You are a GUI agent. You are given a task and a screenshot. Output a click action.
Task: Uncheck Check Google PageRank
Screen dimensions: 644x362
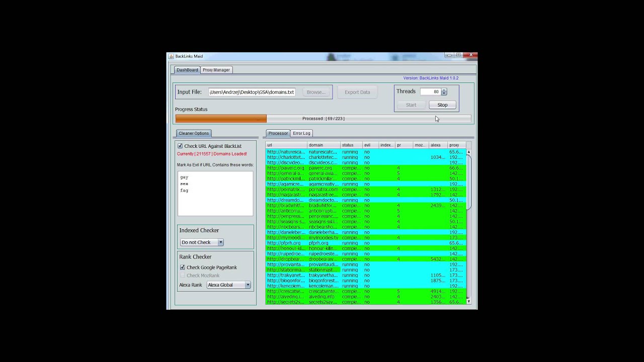coord(182,267)
